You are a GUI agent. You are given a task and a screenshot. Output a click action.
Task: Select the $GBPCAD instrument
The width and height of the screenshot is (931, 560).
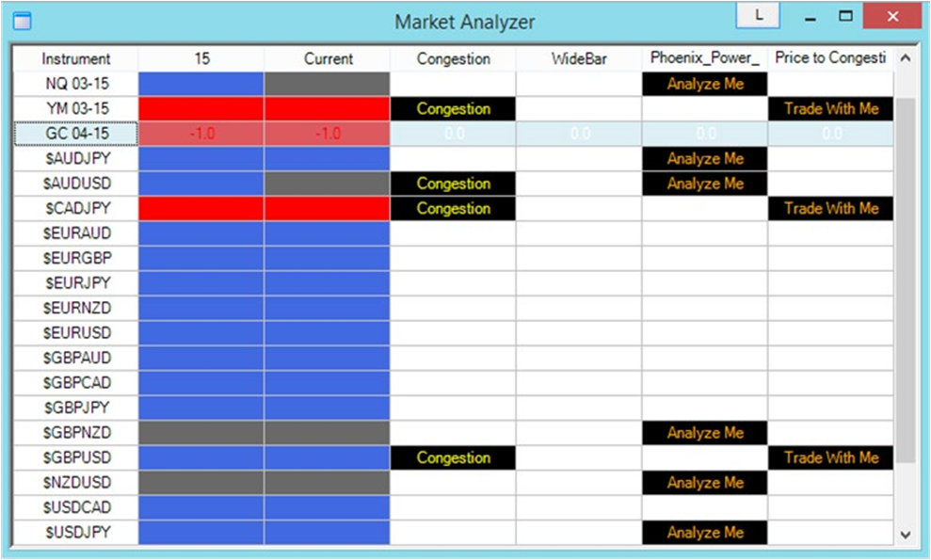(76, 383)
